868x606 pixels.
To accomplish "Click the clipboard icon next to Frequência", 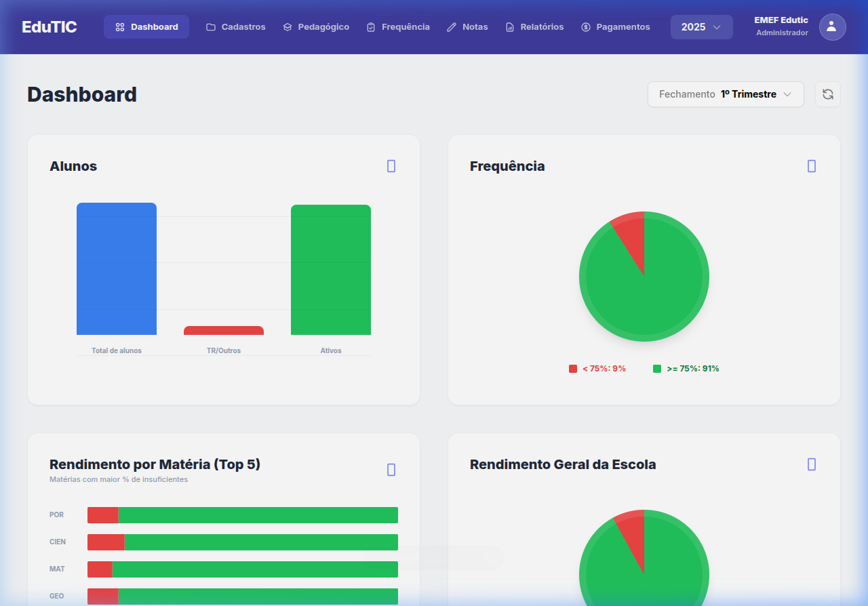I will click(x=371, y=26).
